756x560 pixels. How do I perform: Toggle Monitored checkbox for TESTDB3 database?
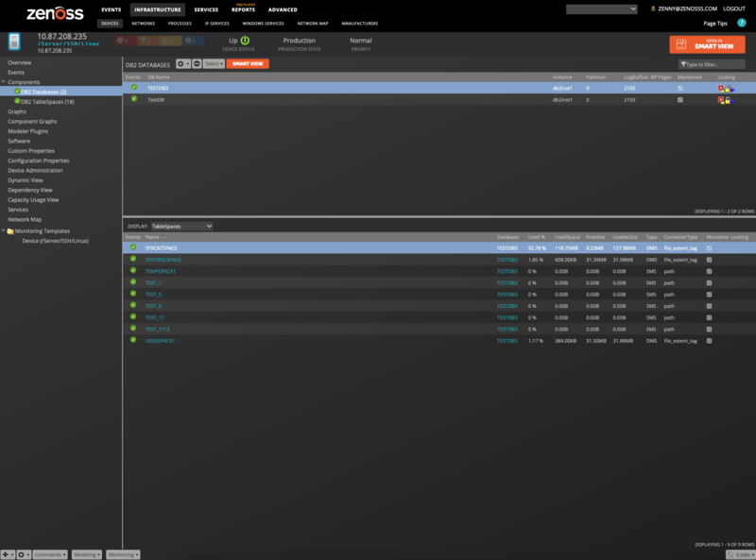pyautogui.click(x=680, y=88)
